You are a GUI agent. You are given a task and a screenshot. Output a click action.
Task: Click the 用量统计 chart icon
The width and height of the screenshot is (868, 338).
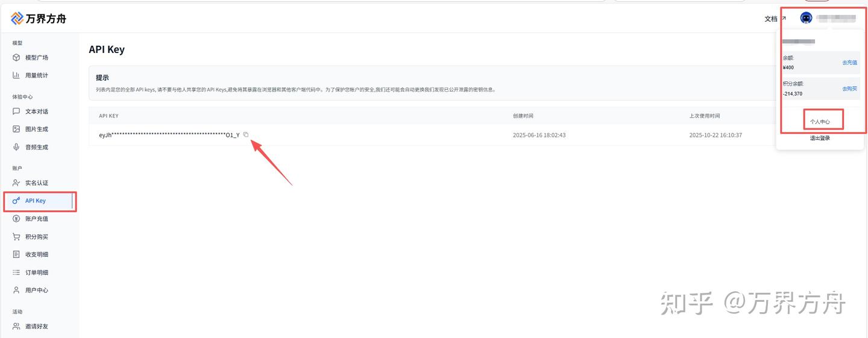(16, 75)
